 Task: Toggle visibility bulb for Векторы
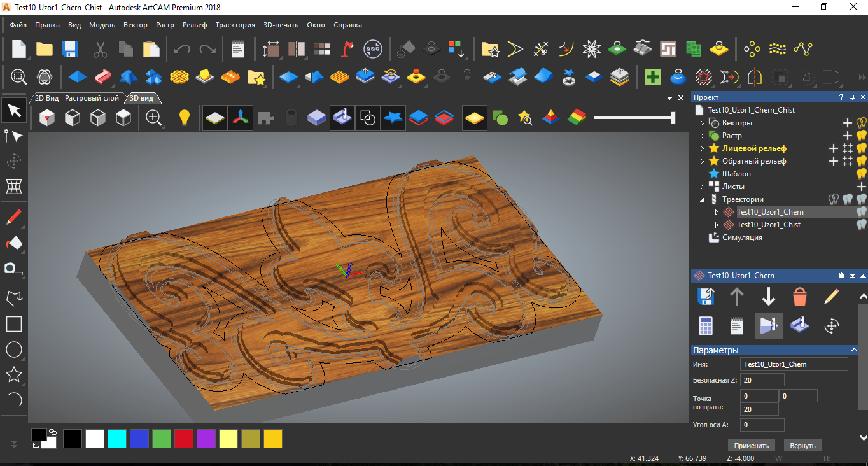click(862, 123)
